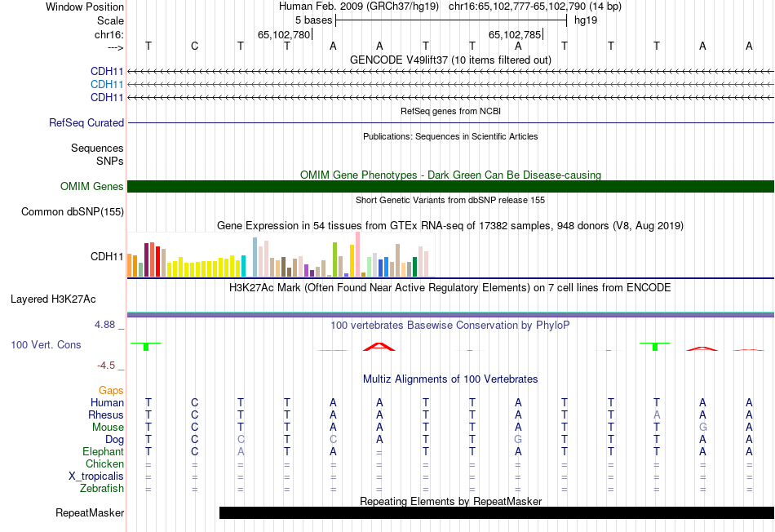Click the Sequences track label
Viewport: 775px width, 532px height.
pos(97,149)
